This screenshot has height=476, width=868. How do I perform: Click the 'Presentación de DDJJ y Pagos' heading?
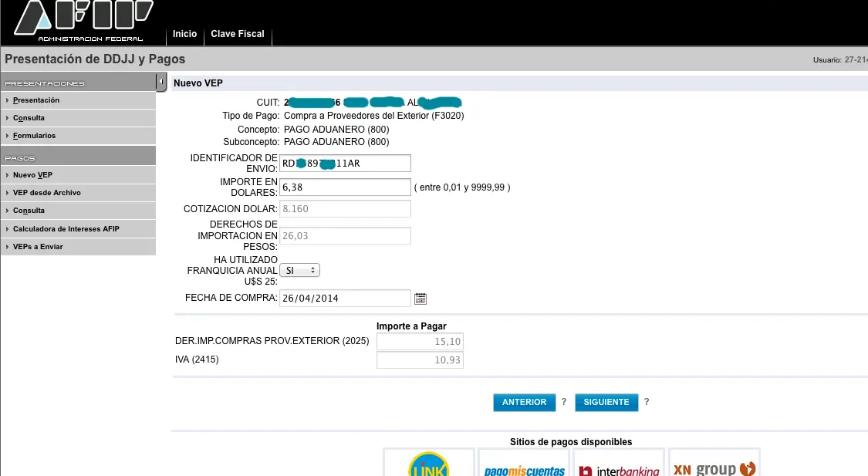95,59
